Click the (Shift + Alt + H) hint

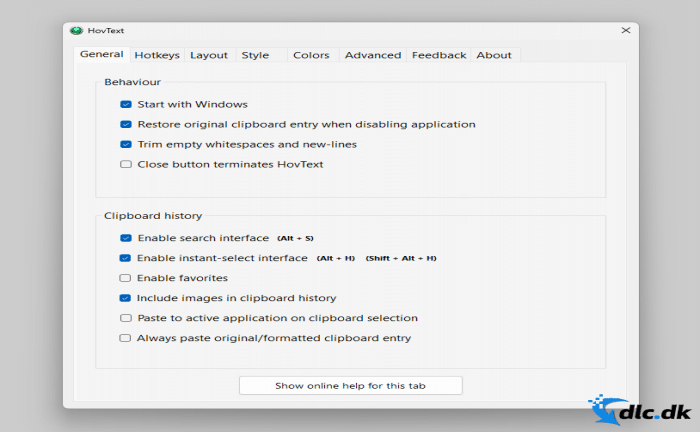[401, 258]
